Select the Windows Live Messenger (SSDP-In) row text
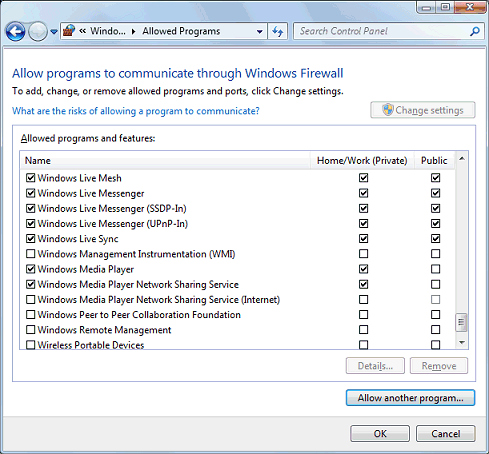The width and height of the screenshot is (489, 454). 112,209
